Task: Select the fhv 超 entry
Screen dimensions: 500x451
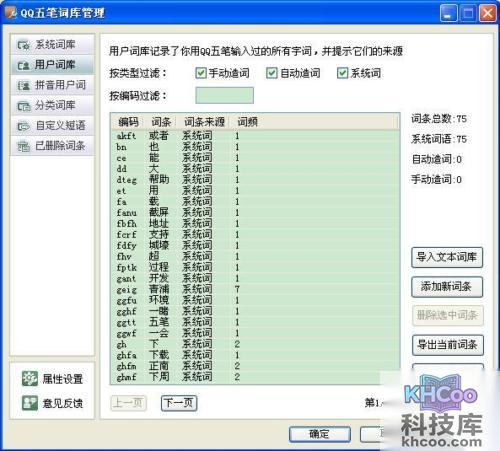Action: [255, 256]
